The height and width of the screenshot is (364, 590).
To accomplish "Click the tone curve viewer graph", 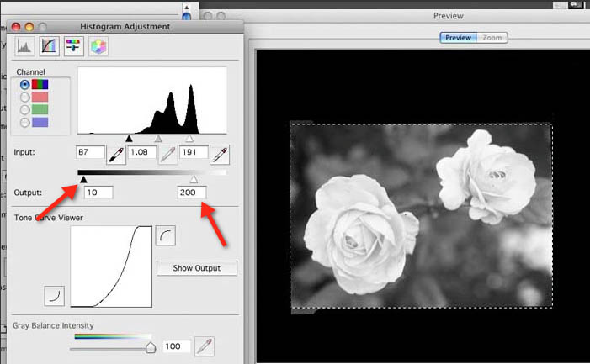I will (x=111, y=266).
